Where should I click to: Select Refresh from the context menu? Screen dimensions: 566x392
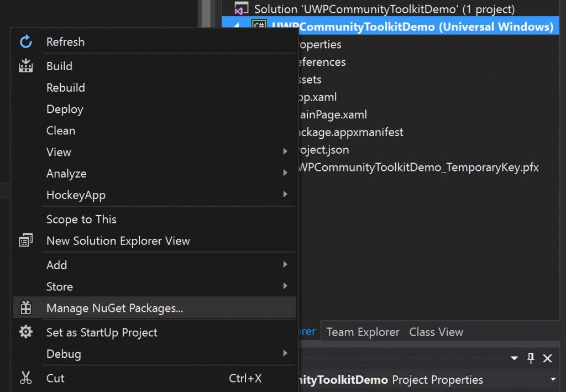click(x=155, y=42)
